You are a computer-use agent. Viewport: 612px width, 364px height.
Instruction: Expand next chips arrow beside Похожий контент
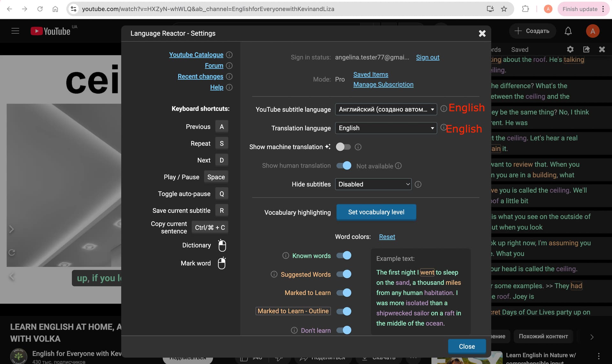tap(592, 337)
